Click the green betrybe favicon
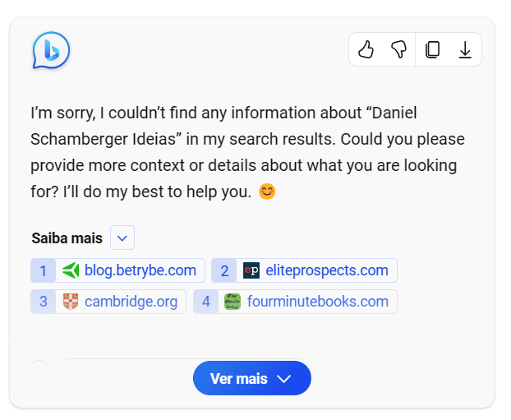Viewport: 511px width, 420px height. pyautogui.click(x=71, y=270)
